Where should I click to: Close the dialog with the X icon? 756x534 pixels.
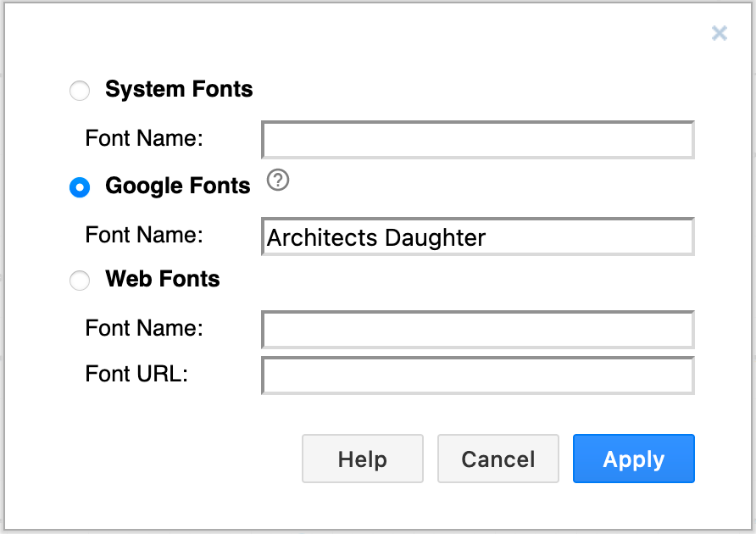coord(720,33)
